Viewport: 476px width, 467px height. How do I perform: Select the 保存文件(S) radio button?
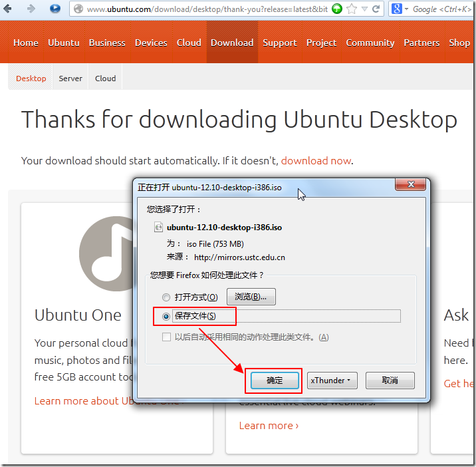point(166,317)
